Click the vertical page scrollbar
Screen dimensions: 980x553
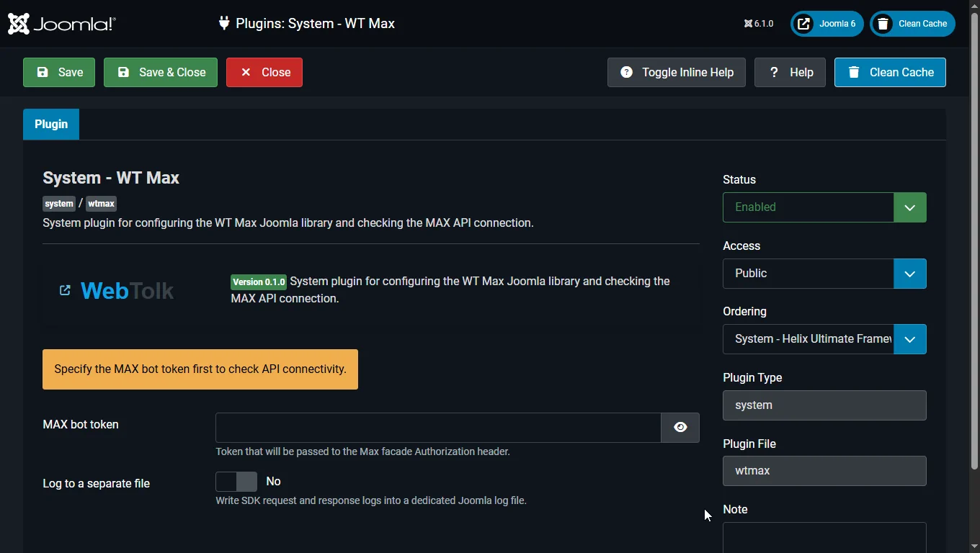pyautogui.click(x=974, y=245)
